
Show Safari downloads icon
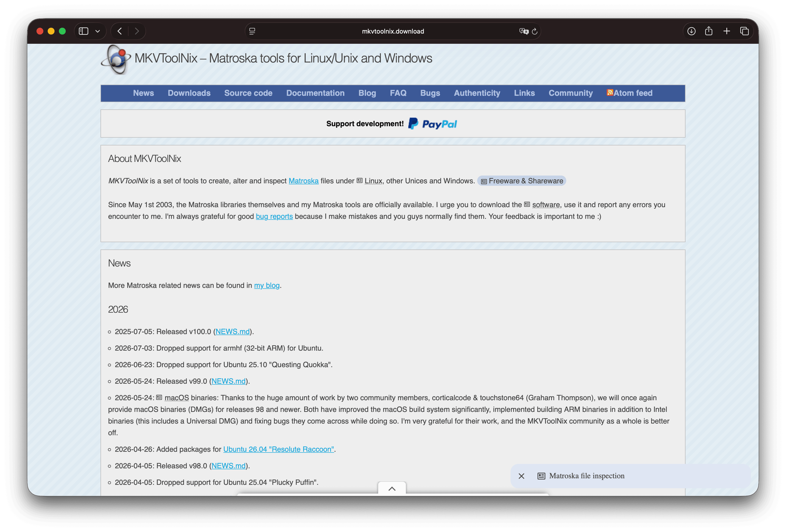(691, 31)
